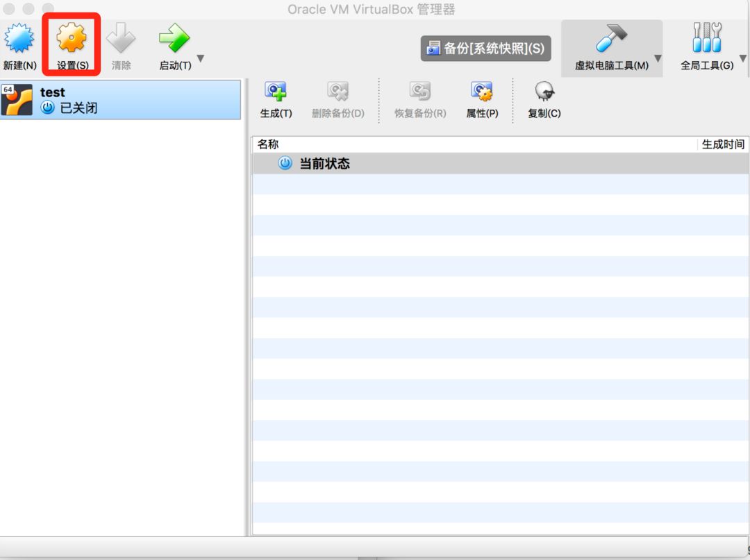Open 设置(S) settings gear icon
This screenshot has height=560, width=750.
pos(72,37)
